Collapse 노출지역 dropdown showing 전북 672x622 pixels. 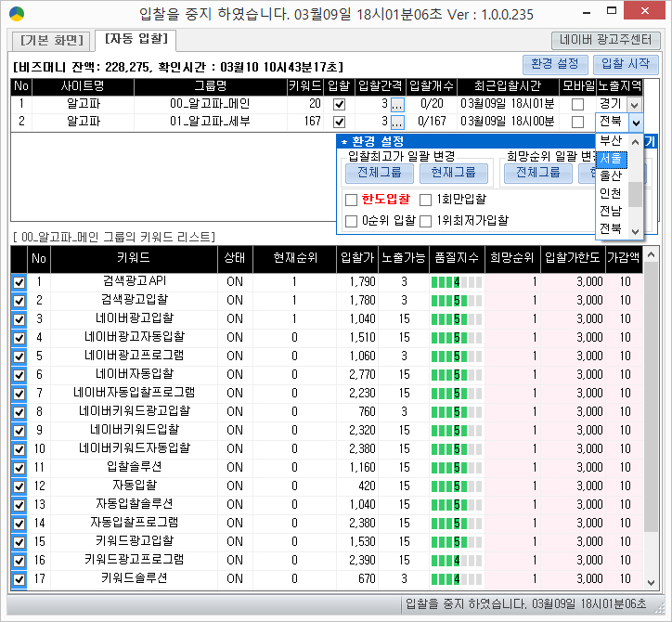pos(636,123)
